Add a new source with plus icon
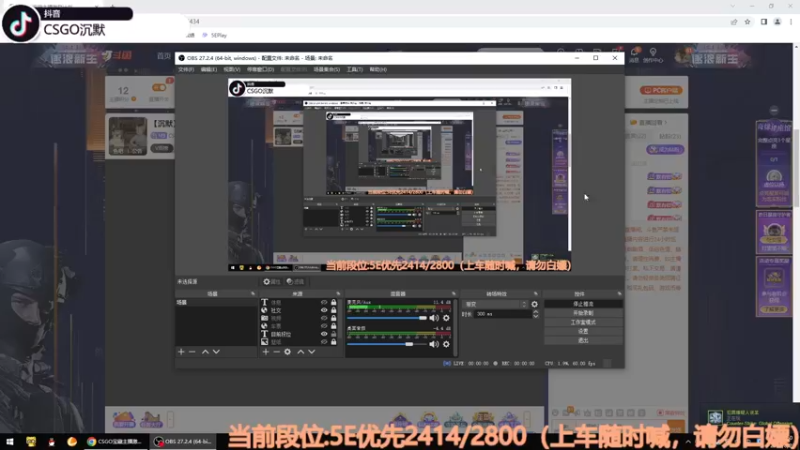The image size is (800, 450). click(x=265, y=352)
